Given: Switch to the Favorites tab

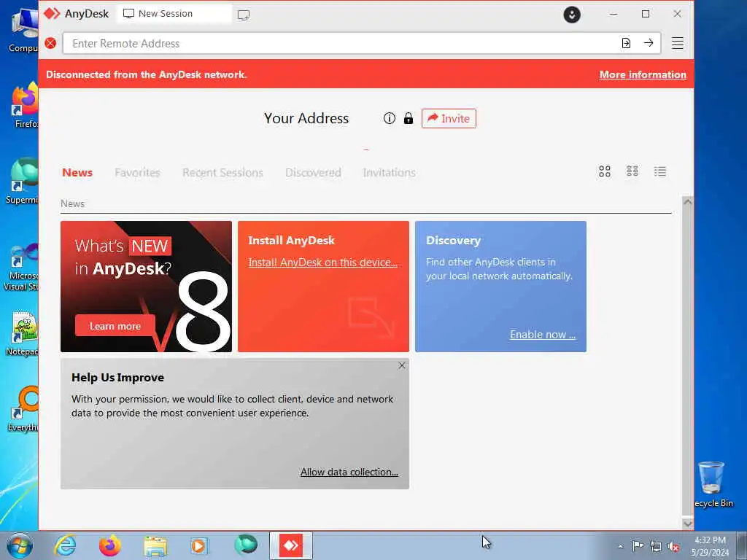Looking at the screenshot, I should (x=137, y=172).
